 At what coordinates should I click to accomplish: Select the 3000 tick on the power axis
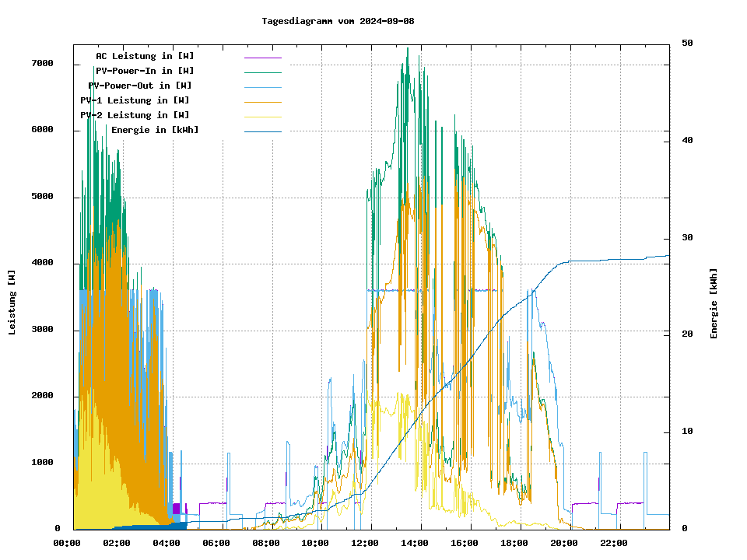tap(42, 330)
